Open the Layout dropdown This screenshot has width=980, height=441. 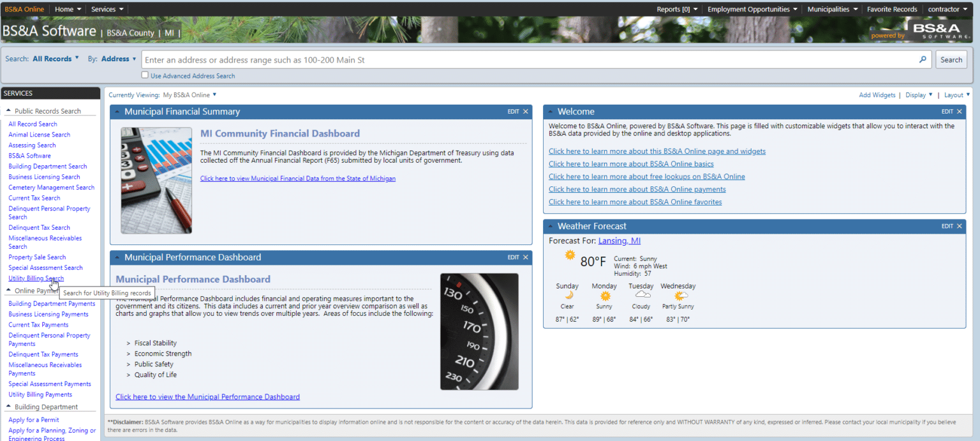956,95
